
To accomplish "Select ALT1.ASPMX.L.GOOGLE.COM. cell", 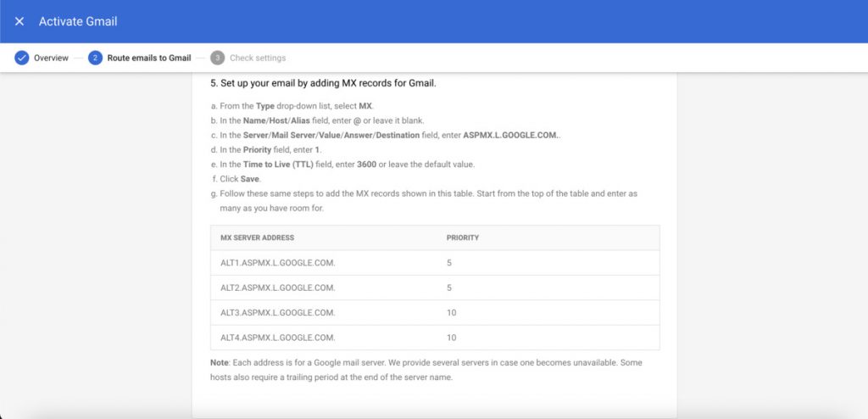I will click(278, 263).
